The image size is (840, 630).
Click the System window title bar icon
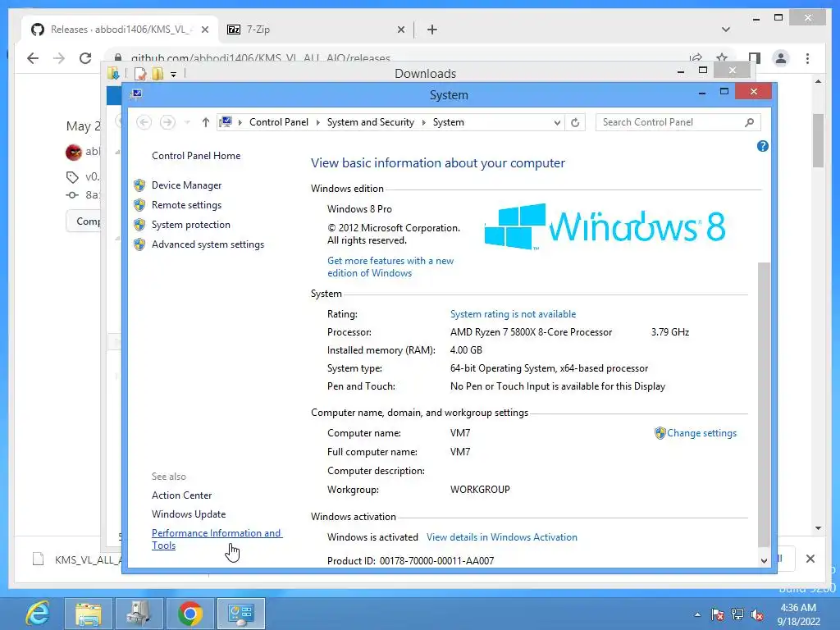tap(137, 94)
